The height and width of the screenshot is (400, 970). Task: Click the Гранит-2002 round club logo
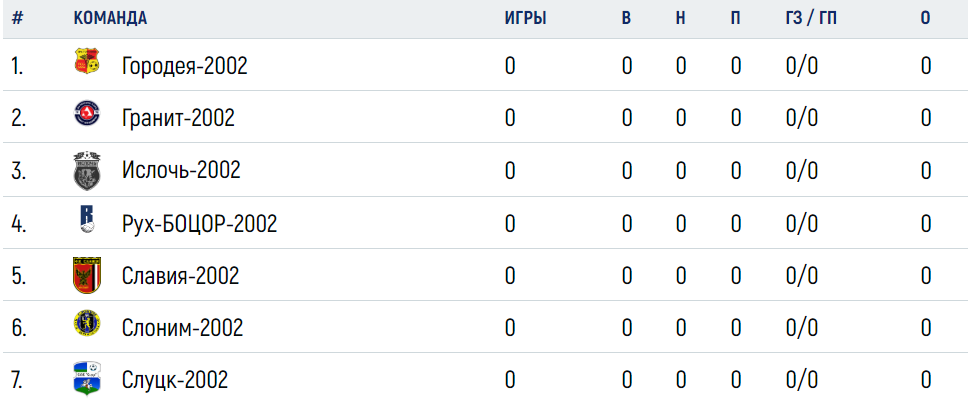coord(87,113)
